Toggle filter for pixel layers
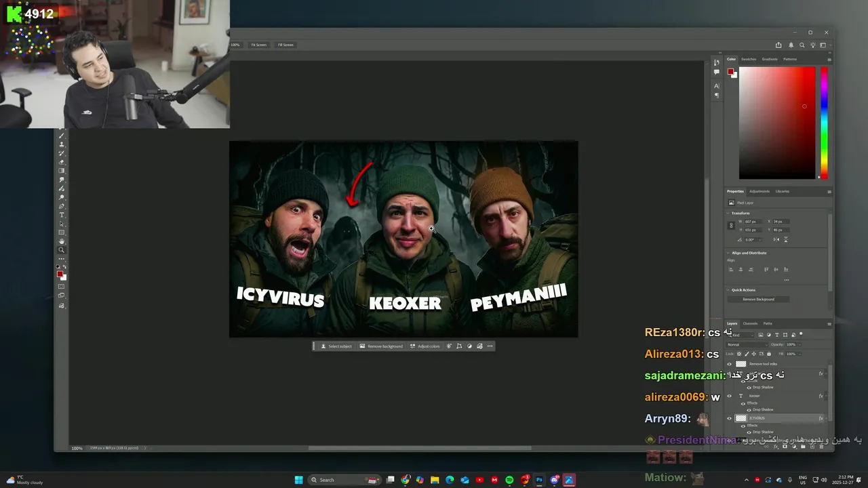The image size is (868, 488). point(761,335)
